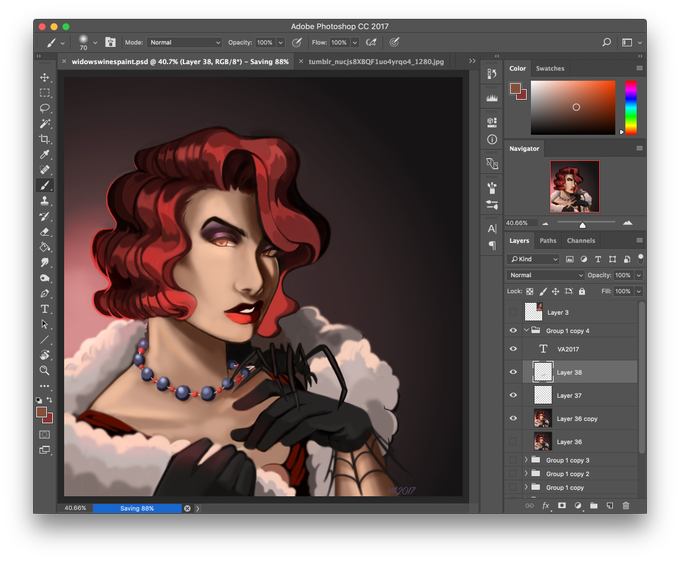Screen dimensions: 680x561
Task: Toggle visibility of VA2017 text layer
Action: pyautogui.click(x=514, y=349)
